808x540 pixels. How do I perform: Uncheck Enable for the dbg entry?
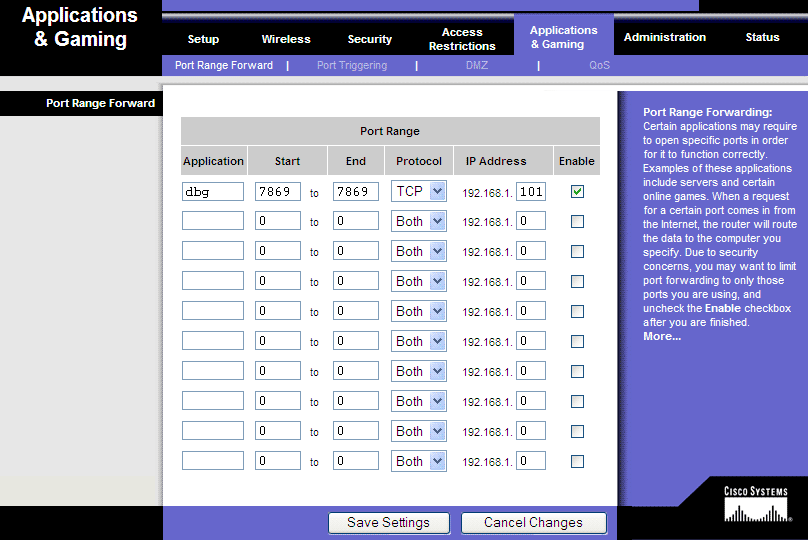click(577, 192)
